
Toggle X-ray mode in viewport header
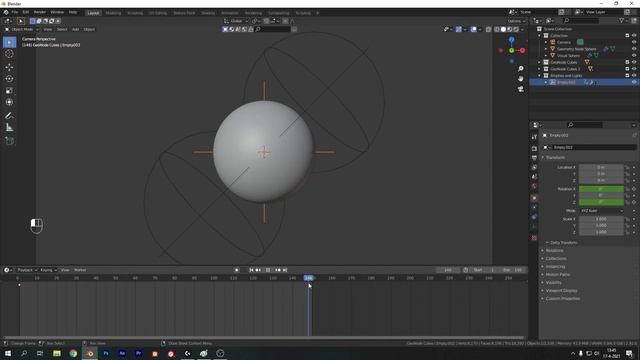tap(489, 29)
